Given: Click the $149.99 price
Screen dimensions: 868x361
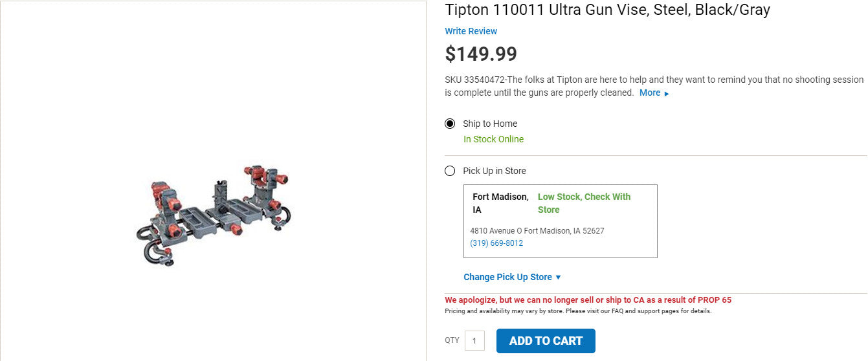Looking at the screenshot, I should [x=481, y=54].
